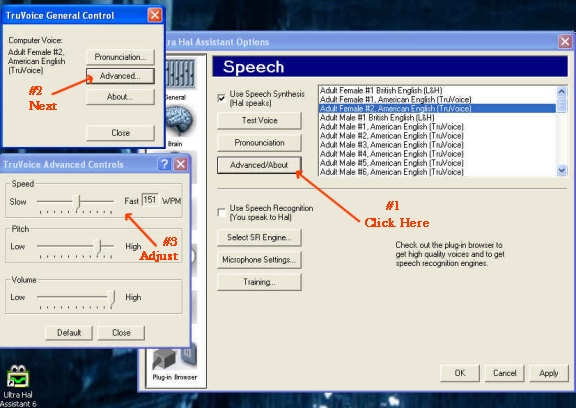Click the Pitch slider handle
The image size is (576, 408).
click(x=97, y=247)
